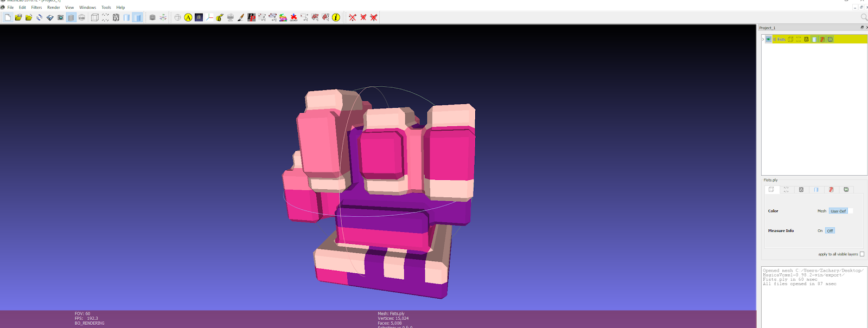
Task: Click the yellow measuring tape tool
Action: (x=220, y=17)
